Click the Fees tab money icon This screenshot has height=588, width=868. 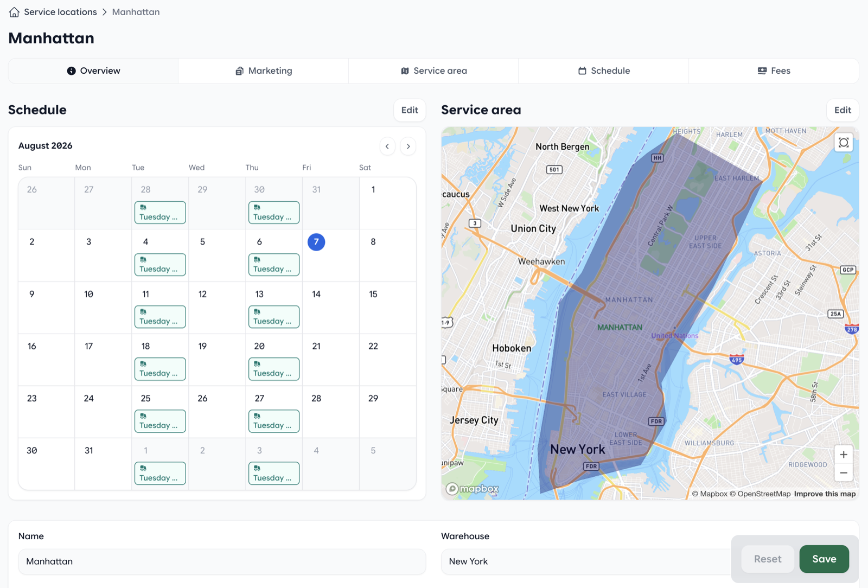pos(762,71)
